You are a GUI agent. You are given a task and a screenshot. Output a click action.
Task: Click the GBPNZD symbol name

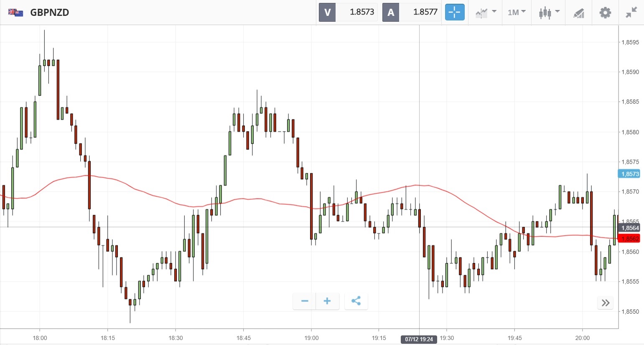pyautogui.click(x=49, y=13)
